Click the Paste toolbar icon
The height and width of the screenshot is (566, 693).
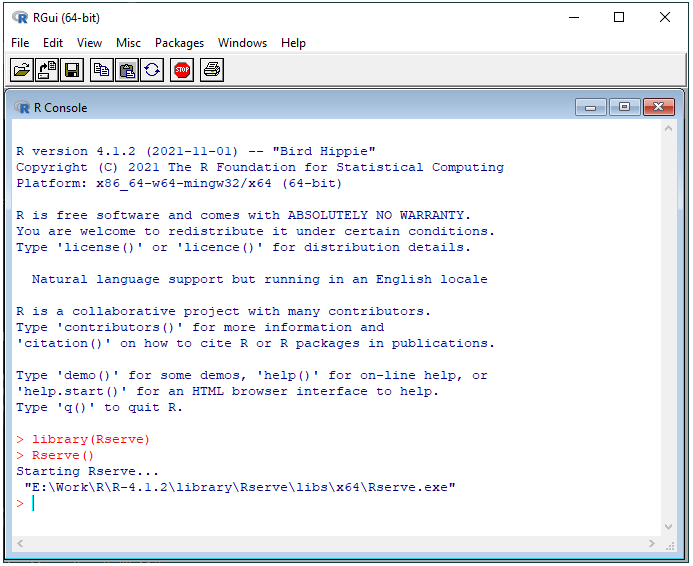(127, 70)
